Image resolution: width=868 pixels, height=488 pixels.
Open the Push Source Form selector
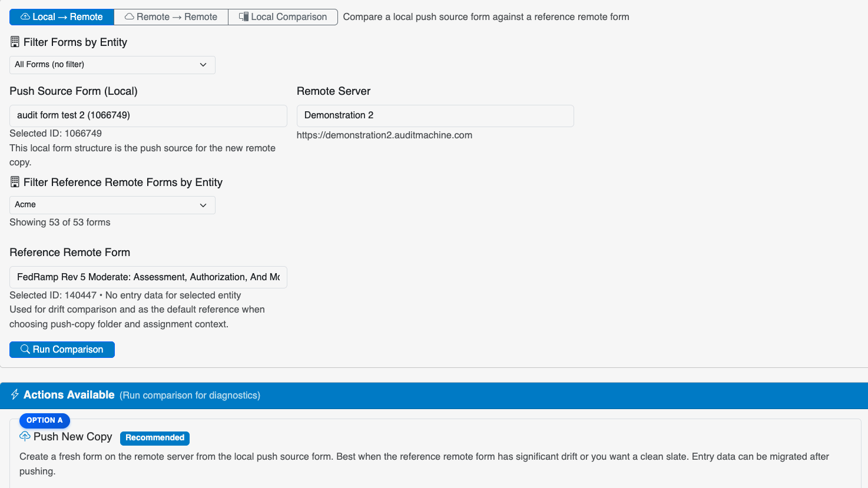148,115
